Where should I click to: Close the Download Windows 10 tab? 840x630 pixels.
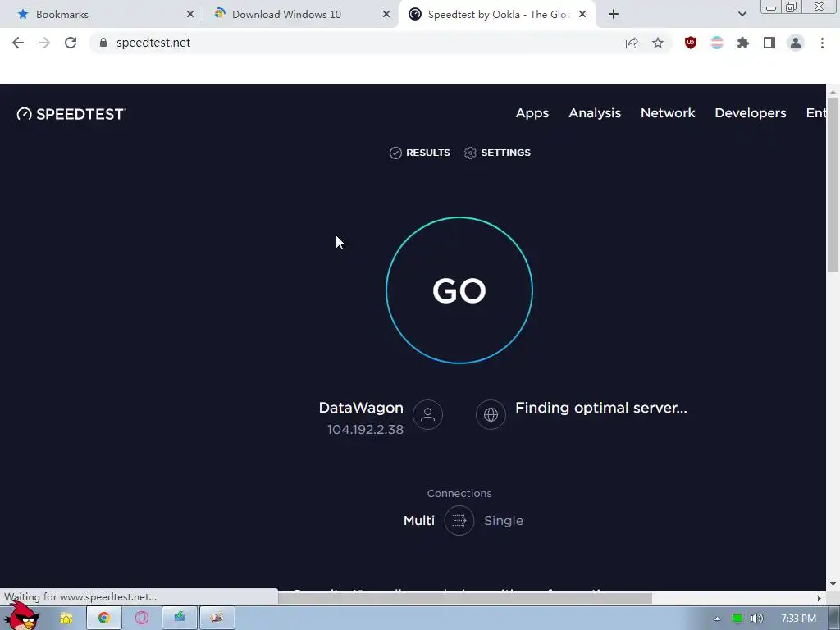[386, 15]
